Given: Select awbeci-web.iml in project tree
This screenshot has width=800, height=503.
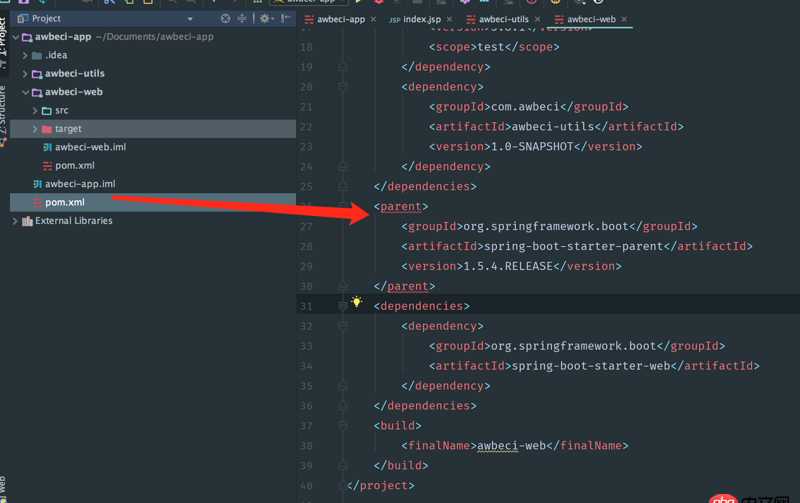Looking at the screenshot, I should (90, 147).
